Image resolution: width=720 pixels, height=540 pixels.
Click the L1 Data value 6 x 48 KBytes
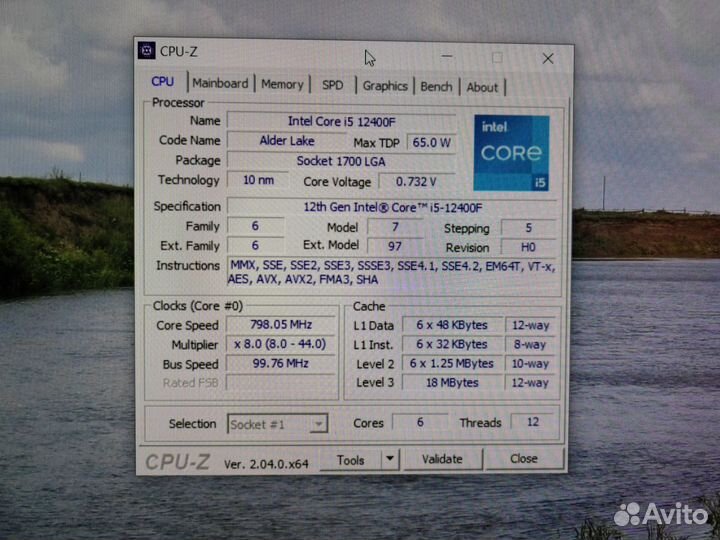452,325
